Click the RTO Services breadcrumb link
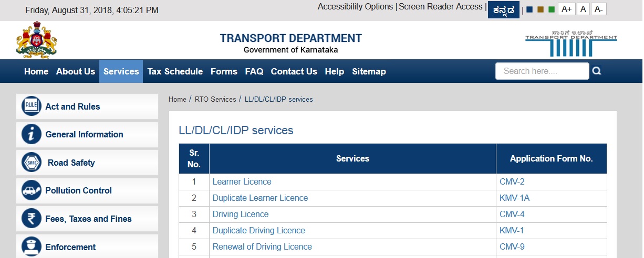644x258 pixels. [x=215, y=99]
